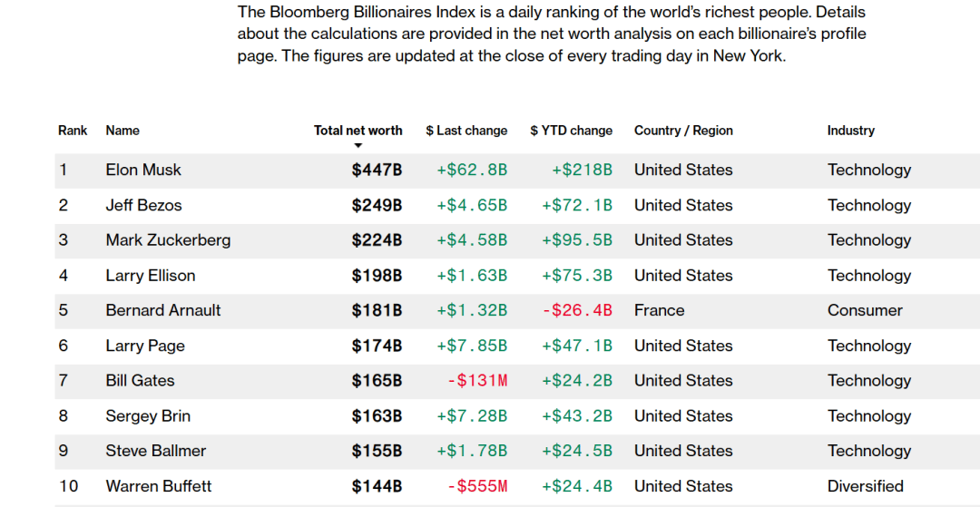
Task: Click Steve Ballmer's name
Action: tap(156, 451)
